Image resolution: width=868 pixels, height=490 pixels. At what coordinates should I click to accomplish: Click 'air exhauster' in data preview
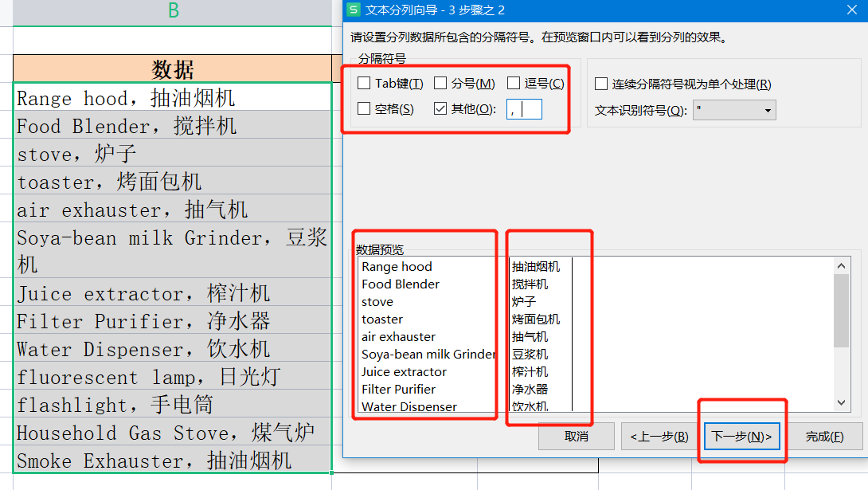(x=399, y=337)
